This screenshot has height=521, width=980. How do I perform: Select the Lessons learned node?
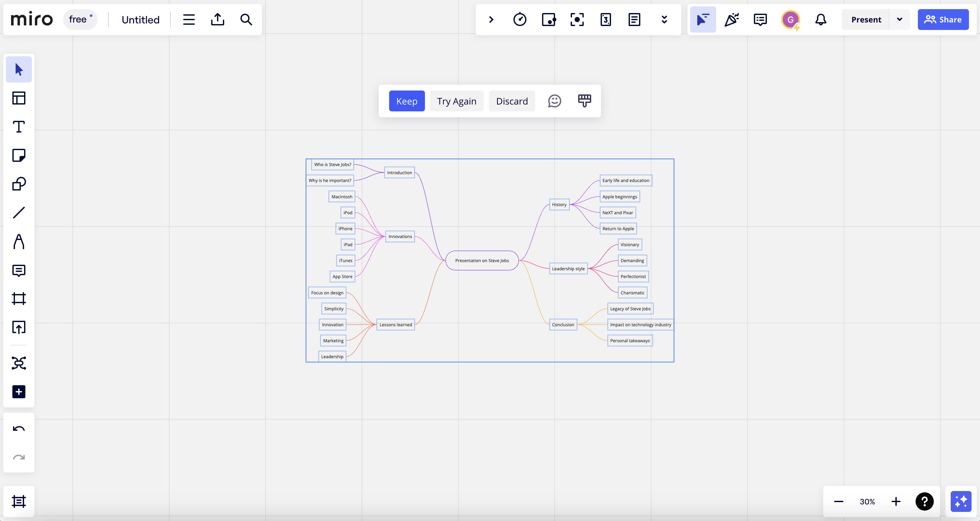coord(395,324)
